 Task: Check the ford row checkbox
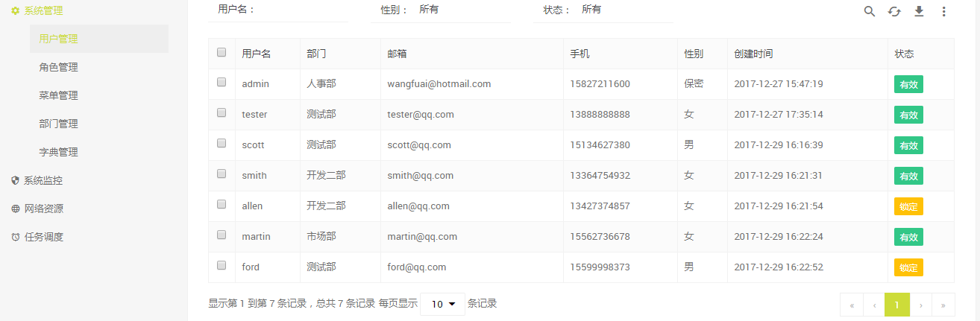(x=222, y=264)
